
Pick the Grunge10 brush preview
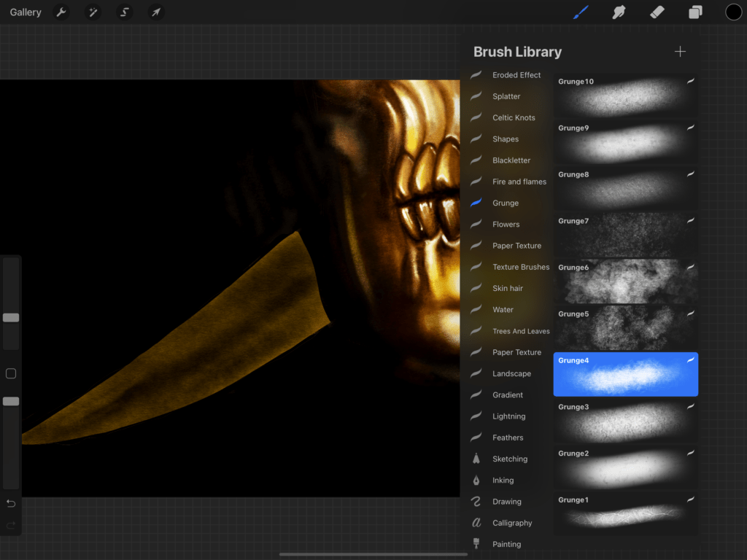point(625,95)
